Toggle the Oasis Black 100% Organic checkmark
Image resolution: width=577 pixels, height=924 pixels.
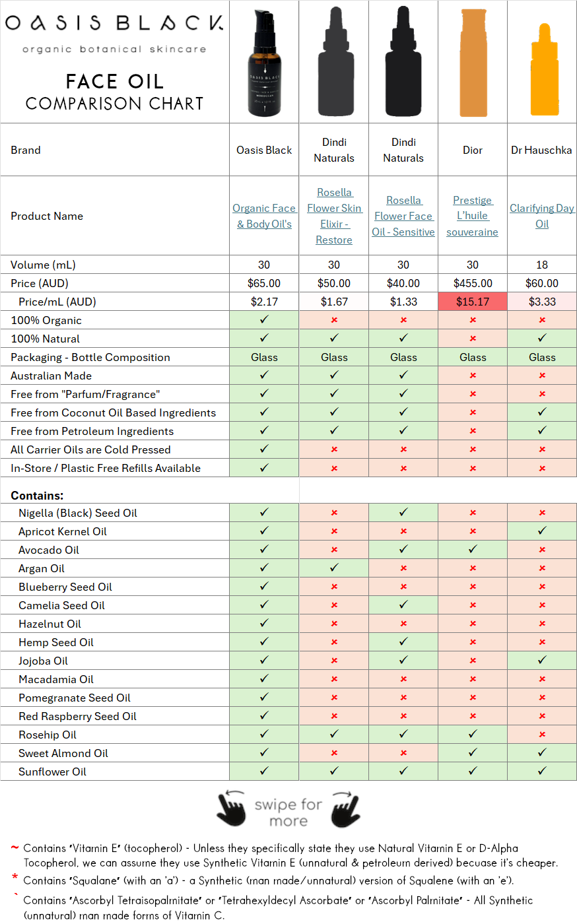pyautogui.click(x=264, y=319)
